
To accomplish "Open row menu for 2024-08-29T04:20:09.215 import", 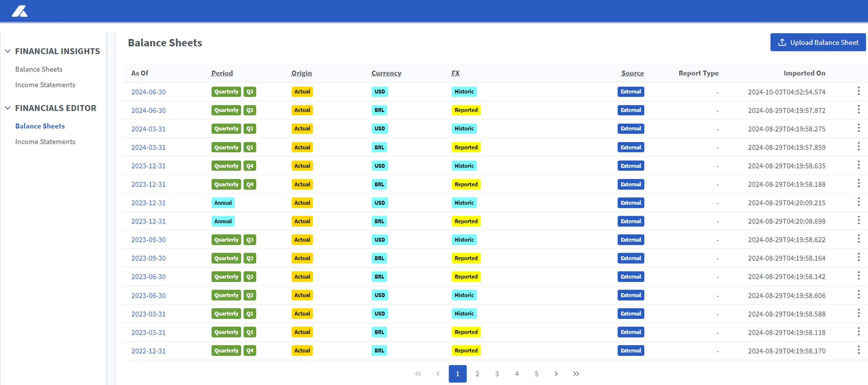I will point(858,202).
